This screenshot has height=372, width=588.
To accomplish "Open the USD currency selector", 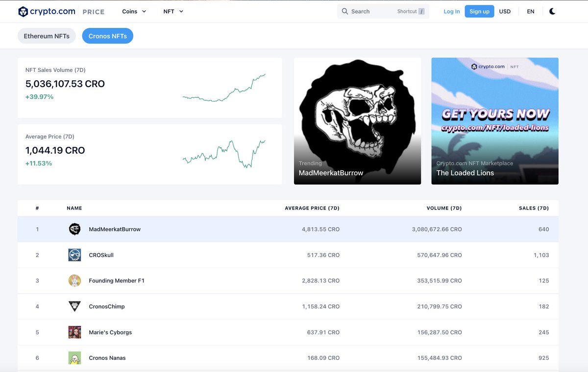I will [505, 11].
